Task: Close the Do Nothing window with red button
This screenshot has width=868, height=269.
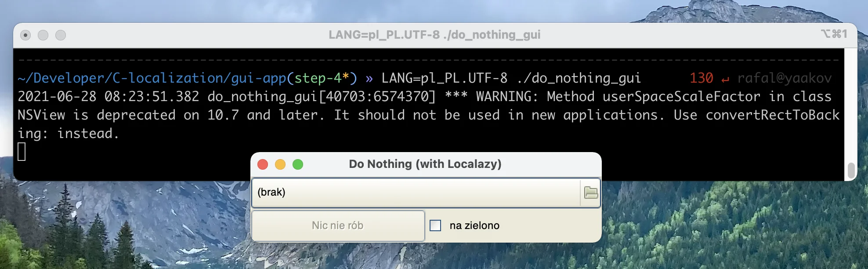Action: [x=263, y=164]
